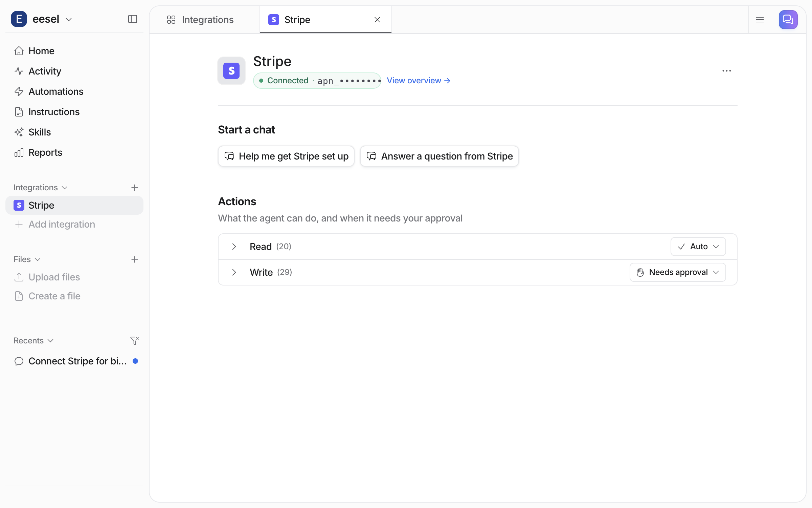Viewport: 812px width, 508px height.
Task: Open the chat panel icon
Action: 788,20
